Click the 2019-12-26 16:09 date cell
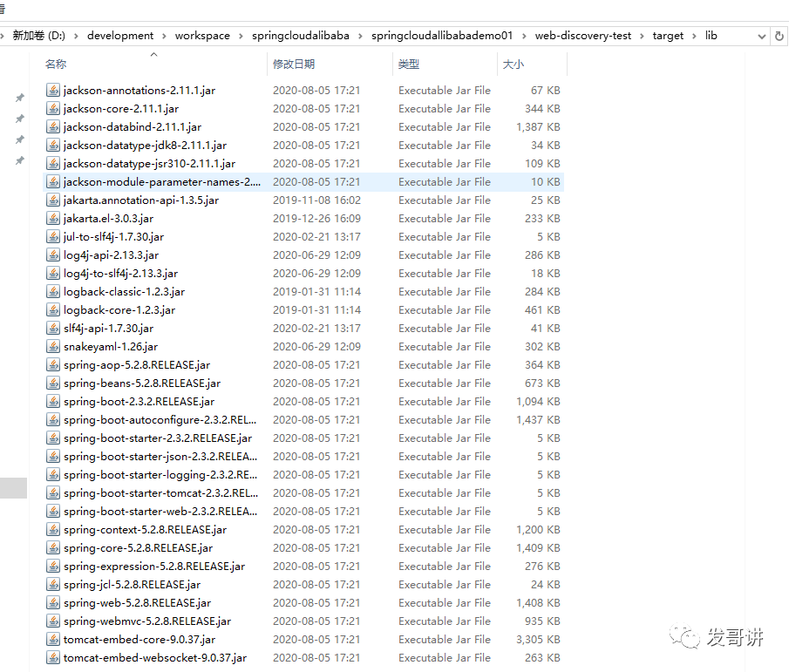 316,219
